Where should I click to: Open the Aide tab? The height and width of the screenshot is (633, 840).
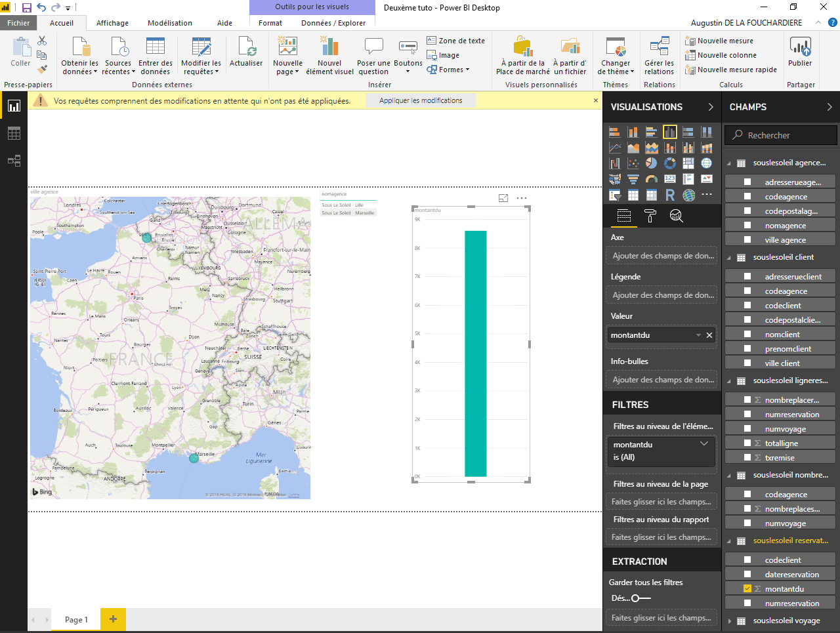(224, 23)
